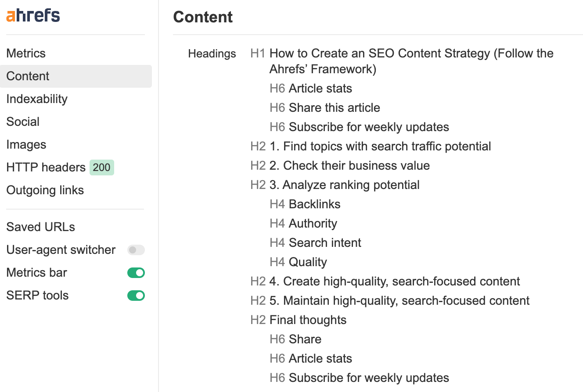Click the H4 marker next to Backlinks

(277, 204)
